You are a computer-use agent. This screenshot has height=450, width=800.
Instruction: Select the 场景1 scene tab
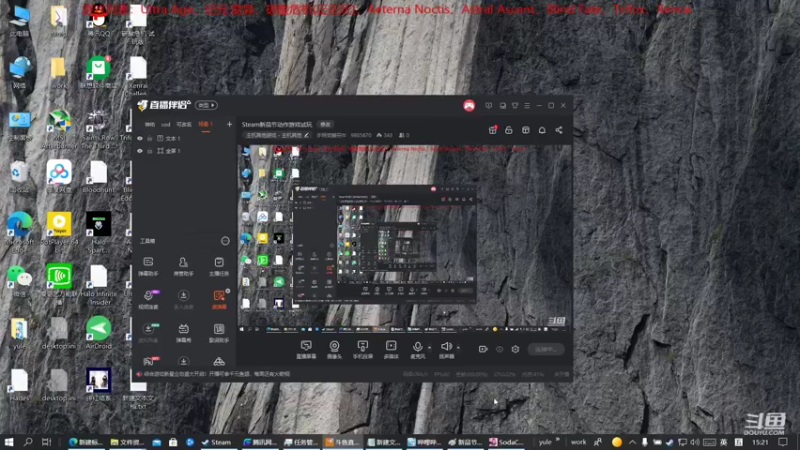click(205, 124)
